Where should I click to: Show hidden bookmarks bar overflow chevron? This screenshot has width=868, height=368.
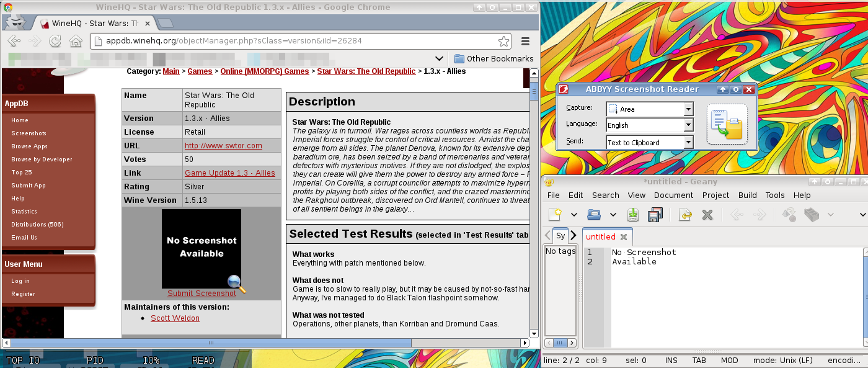[x=439, y=58]
